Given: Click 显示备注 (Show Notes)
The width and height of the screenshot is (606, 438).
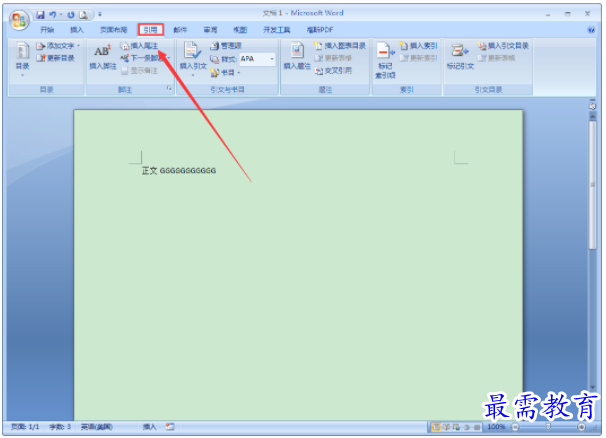Looking at the screenshot, I should [140, 71].
